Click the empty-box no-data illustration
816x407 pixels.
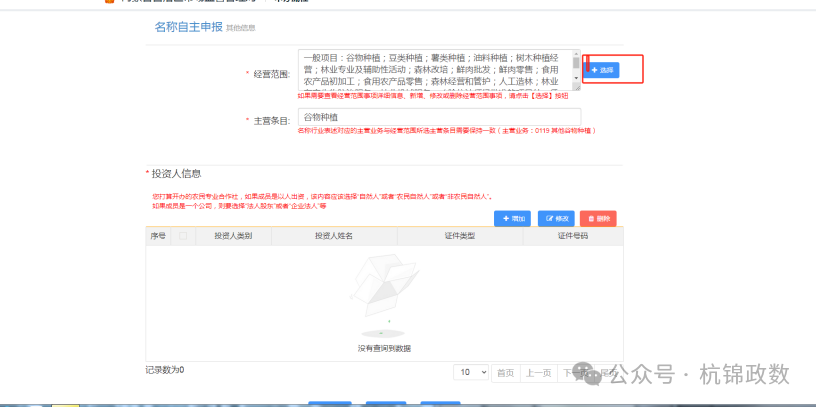tap(384, 296)
